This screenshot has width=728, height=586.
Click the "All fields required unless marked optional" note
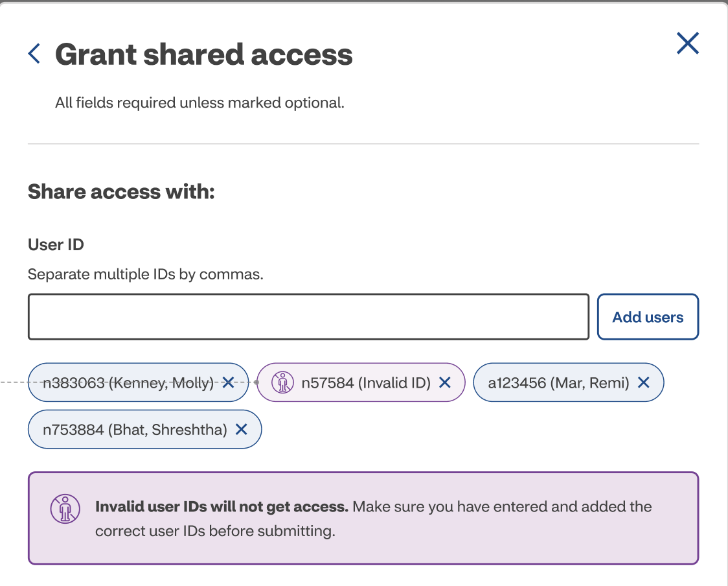199,102
